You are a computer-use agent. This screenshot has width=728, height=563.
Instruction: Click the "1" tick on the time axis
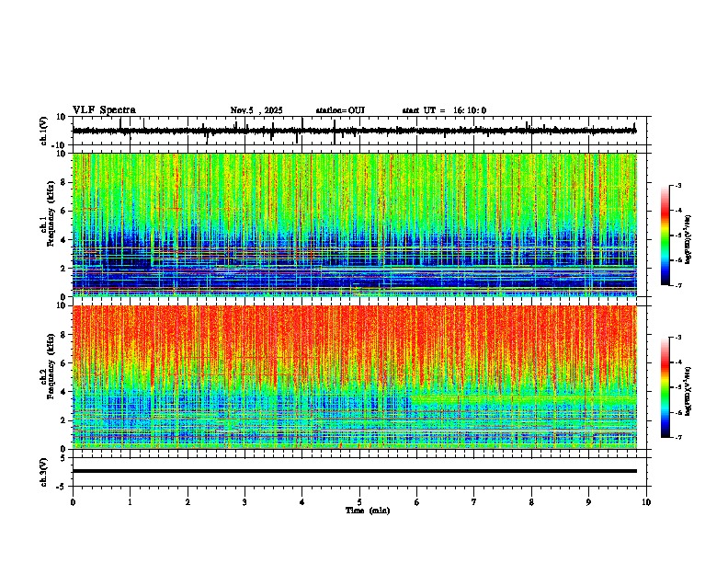(130, 502)
